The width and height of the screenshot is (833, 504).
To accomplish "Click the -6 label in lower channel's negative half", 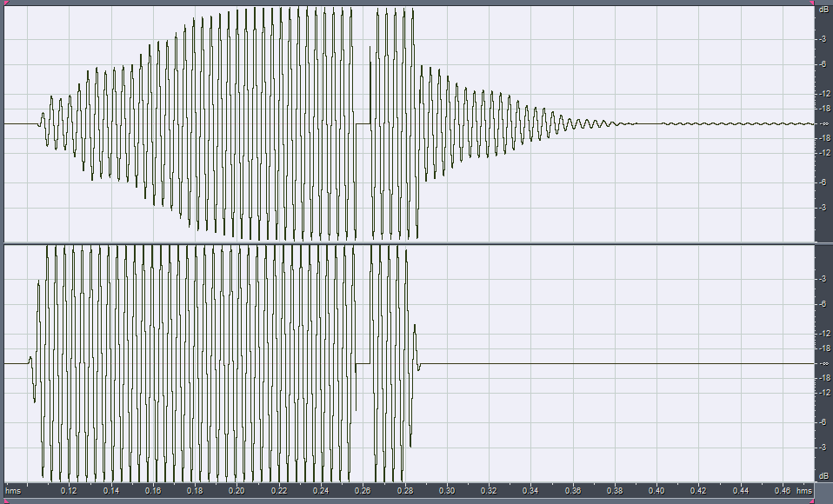I will click(823, 422).
